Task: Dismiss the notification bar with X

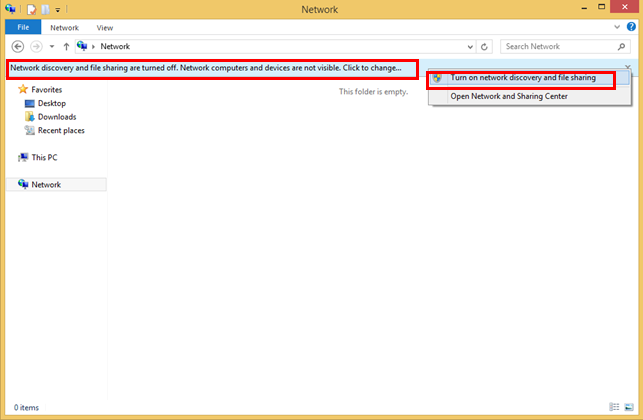Action: 627,67
